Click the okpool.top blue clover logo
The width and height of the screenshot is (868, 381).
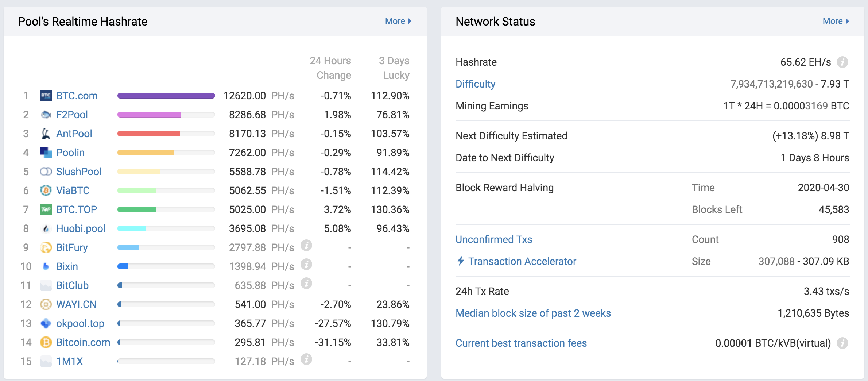[x=46, y=323]
